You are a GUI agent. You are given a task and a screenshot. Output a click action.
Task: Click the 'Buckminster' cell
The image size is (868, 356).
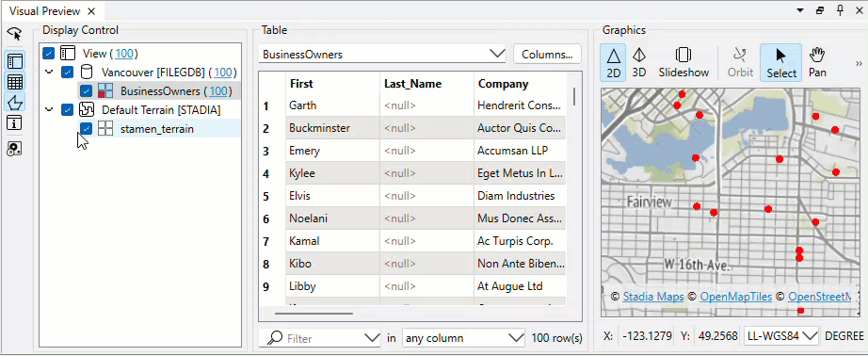[x=332, y=128]
